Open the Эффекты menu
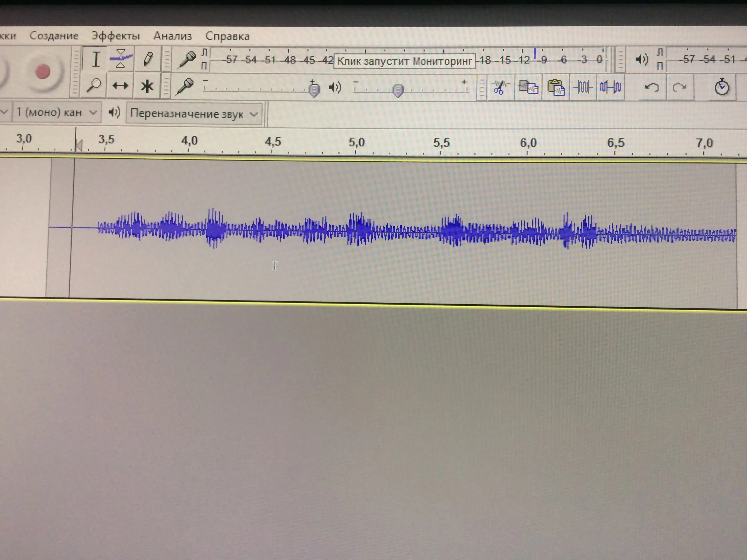The height and width of the screenshot is (560, 747). pos(116,36)
